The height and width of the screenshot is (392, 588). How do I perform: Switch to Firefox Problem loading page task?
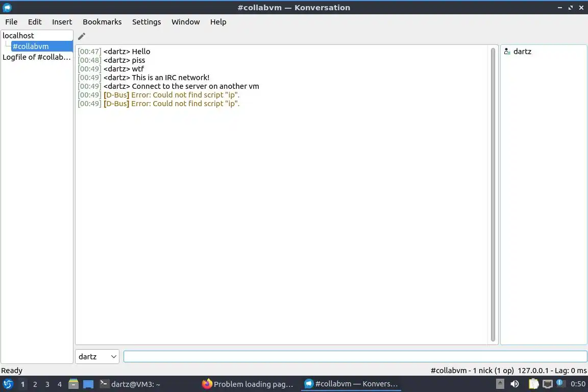tap(248, 384)
